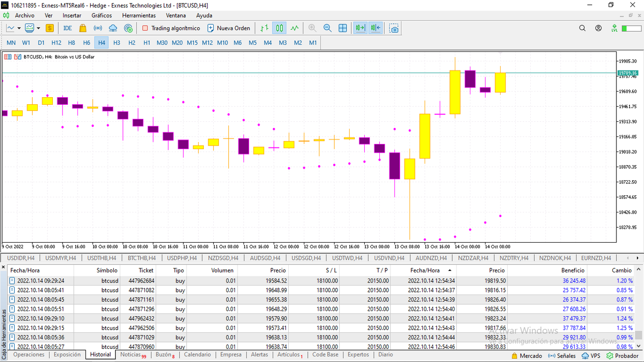This screenshot has width=644, height=362.
Task: Select the D1 timeframe
Action: (x=41, y=43)
